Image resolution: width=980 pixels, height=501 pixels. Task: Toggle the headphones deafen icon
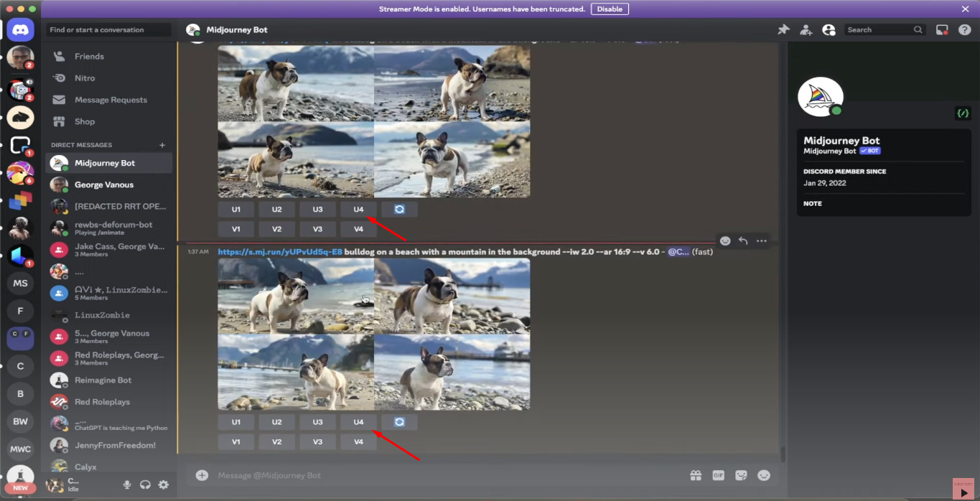click(145, 484)
